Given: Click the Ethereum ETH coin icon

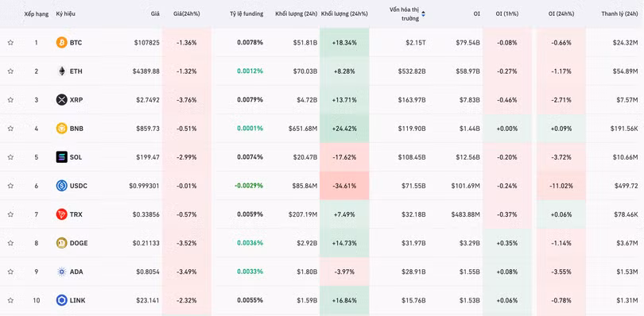Looking at the screenshot, I should tap(61, 71).
